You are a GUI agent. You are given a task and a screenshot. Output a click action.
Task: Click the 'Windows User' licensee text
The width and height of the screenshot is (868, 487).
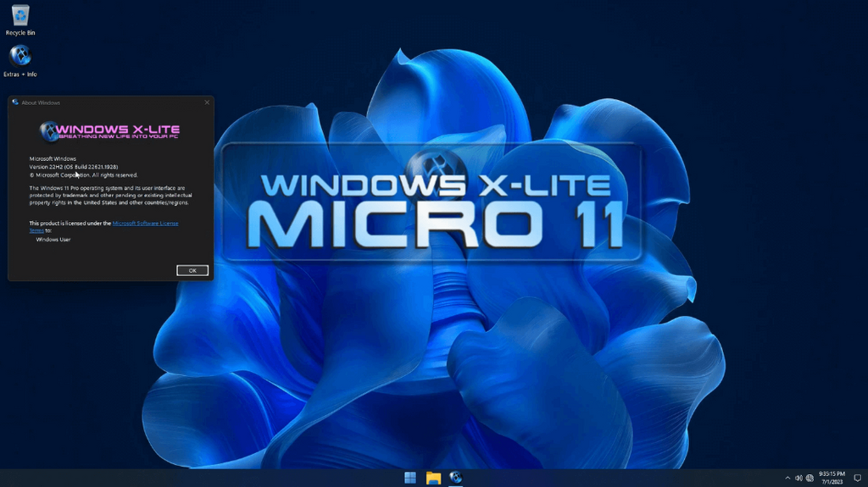[x=53, y=240]
